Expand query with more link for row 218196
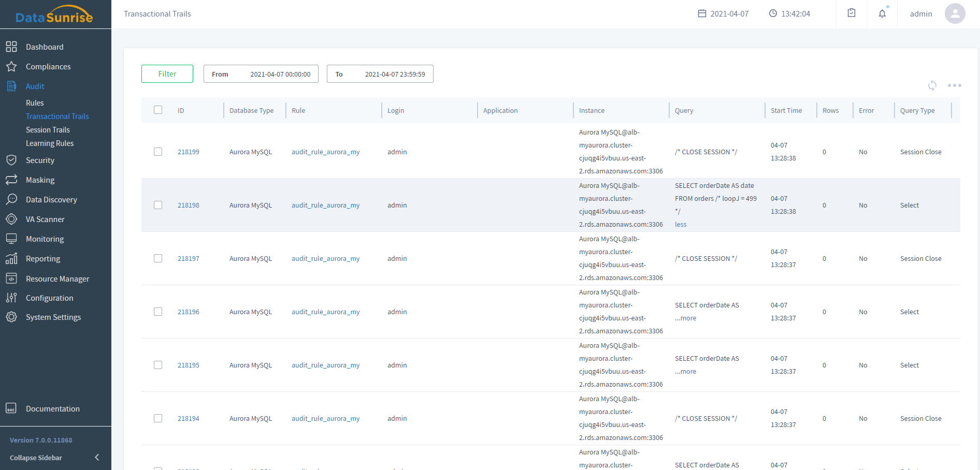 686,318
